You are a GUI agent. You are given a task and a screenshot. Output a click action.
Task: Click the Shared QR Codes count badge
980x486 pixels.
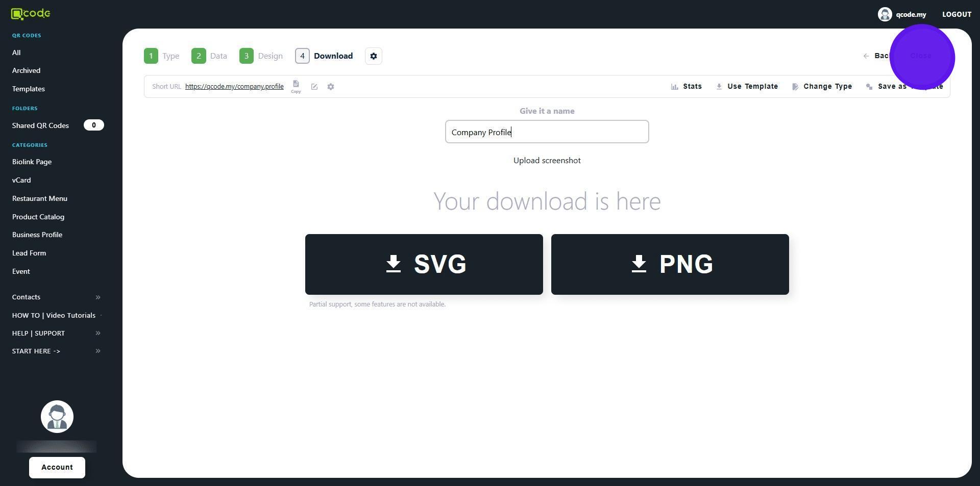94,125
